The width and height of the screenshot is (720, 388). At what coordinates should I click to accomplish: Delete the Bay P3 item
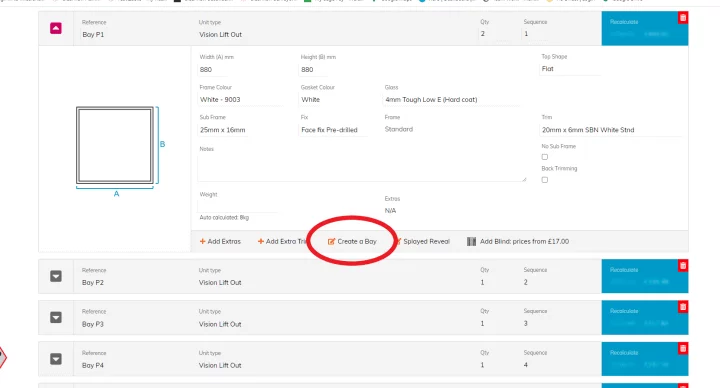[x=683, y=307]
